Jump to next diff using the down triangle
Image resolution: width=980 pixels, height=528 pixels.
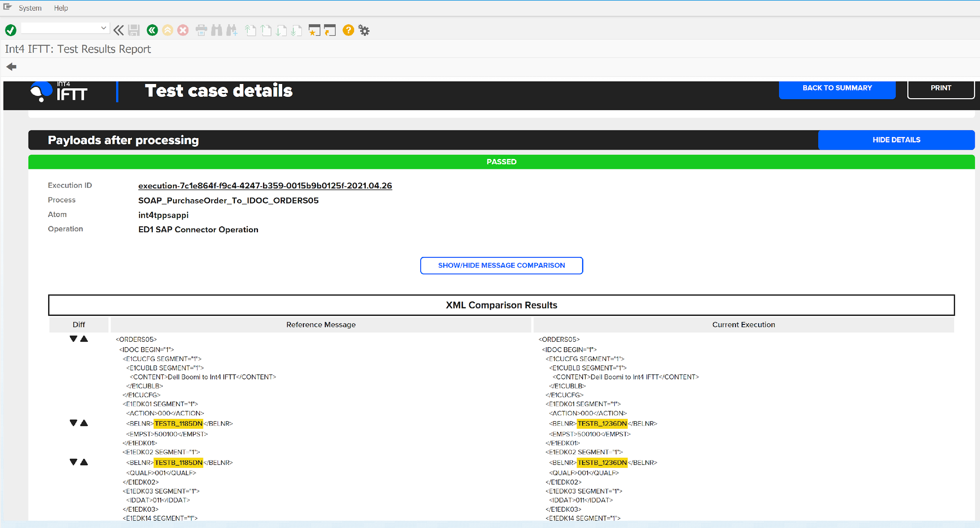click(x=73, y=339)
